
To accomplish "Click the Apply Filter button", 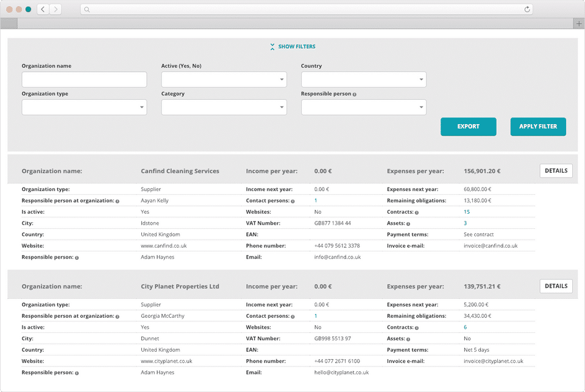I will coord(538,127).
